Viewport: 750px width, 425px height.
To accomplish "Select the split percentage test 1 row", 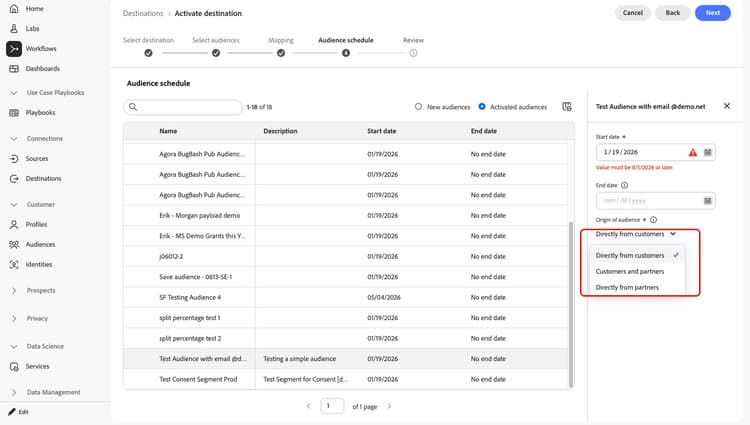I will tap(345, 318).
